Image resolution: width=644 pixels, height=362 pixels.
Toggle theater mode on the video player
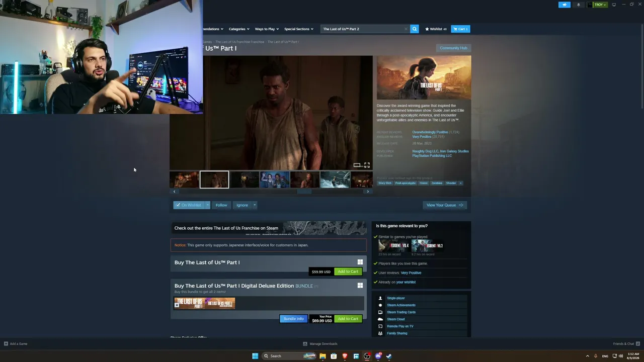[357, 165]
